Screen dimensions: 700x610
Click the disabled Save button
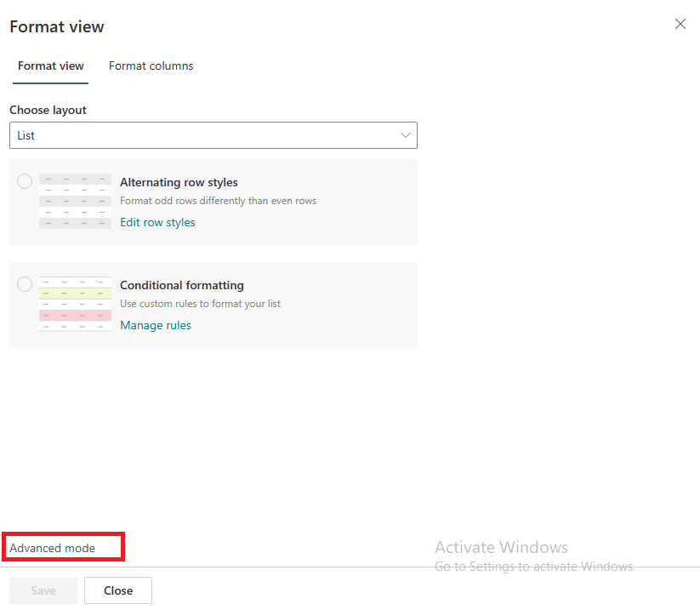coord(43,590)
